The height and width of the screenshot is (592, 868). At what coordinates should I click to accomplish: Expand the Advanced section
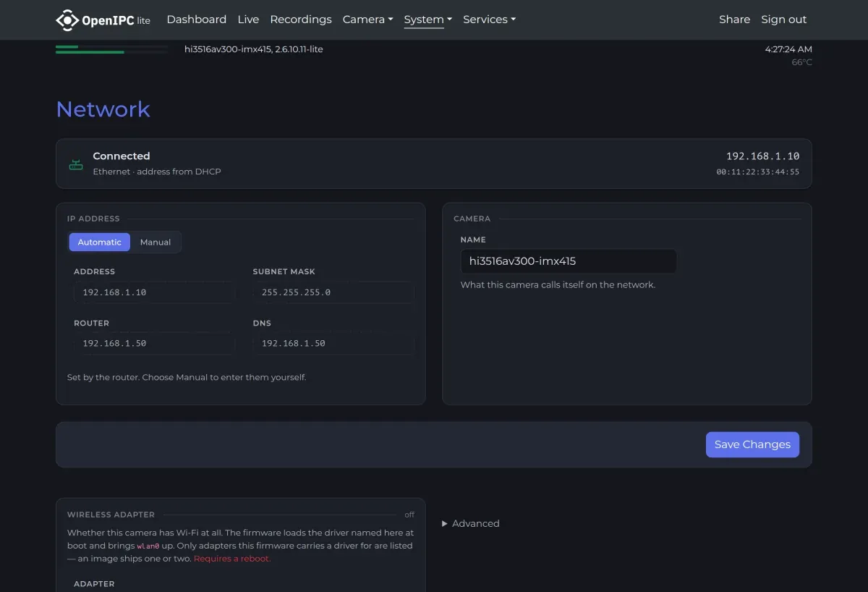pos(470,523)
